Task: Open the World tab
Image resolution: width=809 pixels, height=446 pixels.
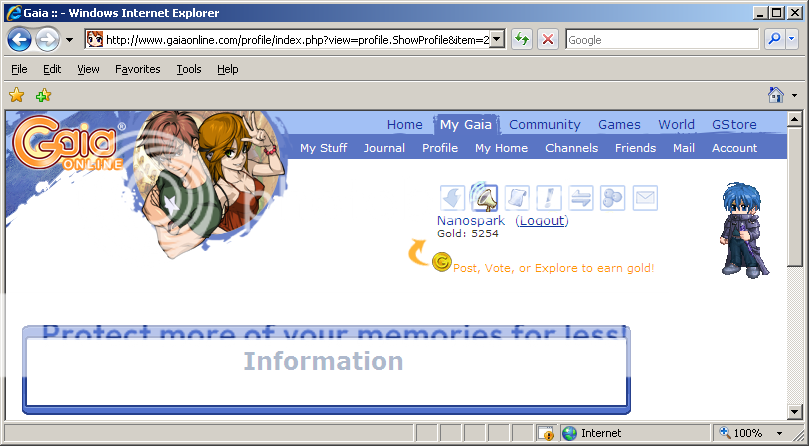Action: click(676, 125)
